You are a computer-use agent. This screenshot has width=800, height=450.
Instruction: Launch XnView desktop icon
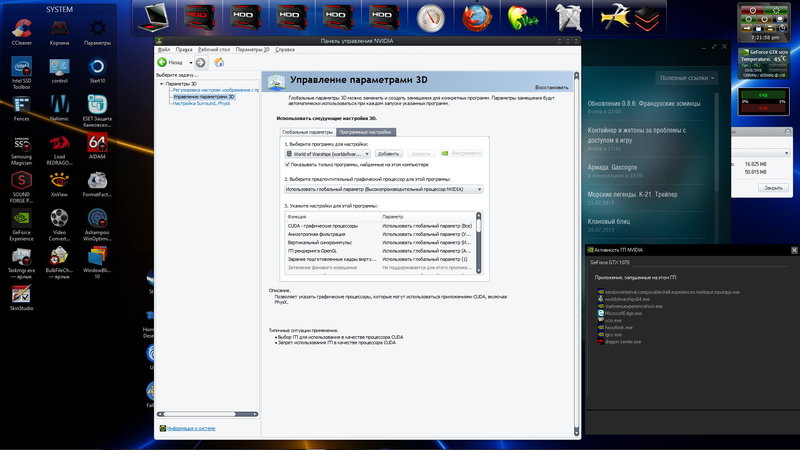(x=59, y=184)
